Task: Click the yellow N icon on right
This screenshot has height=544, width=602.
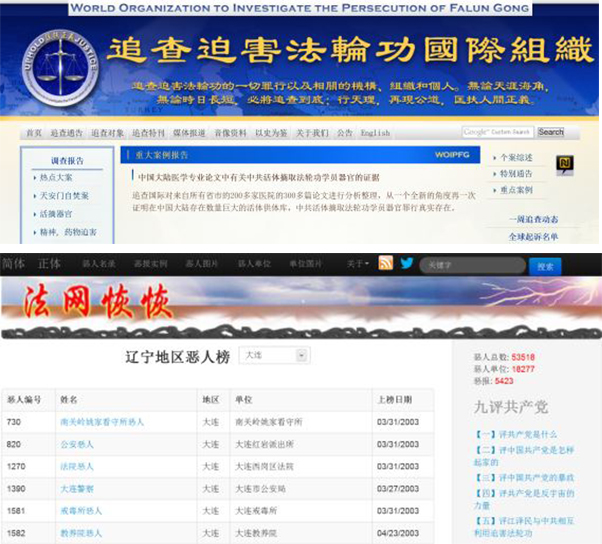Action: (564, 165)
